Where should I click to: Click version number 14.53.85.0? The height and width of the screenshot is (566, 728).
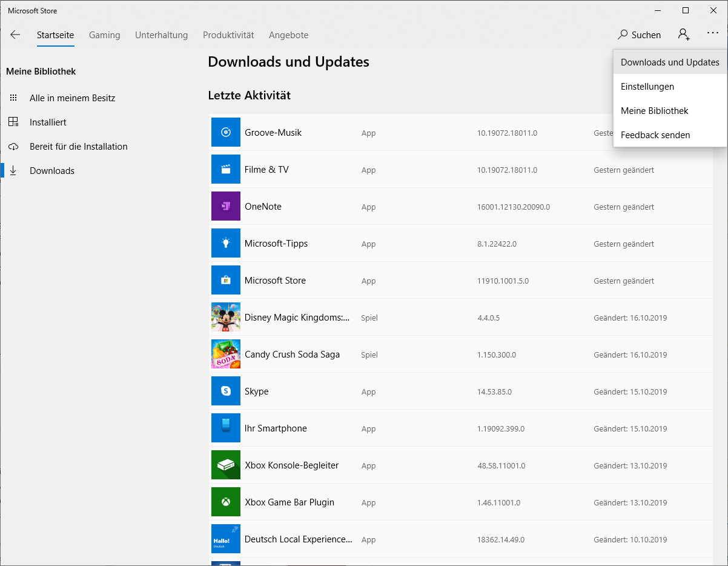pos(494,391)
